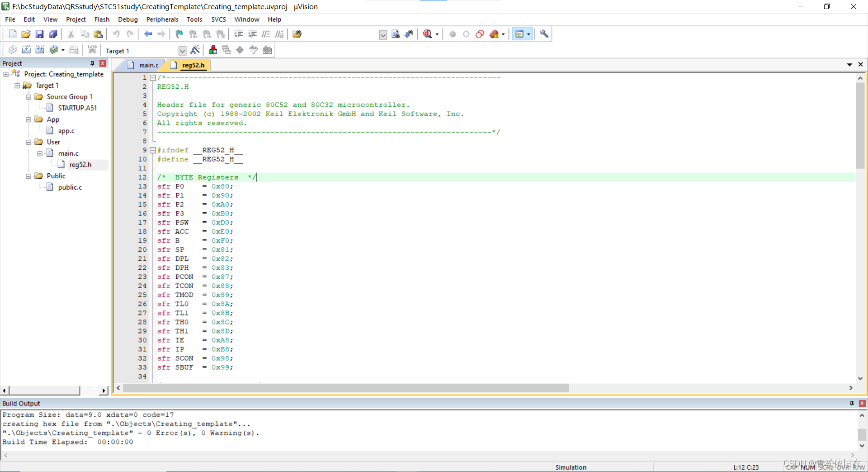Screen dimensions: 868x472
Task: Collapse the App group in project tree
Action: click(x=28, y=119)
